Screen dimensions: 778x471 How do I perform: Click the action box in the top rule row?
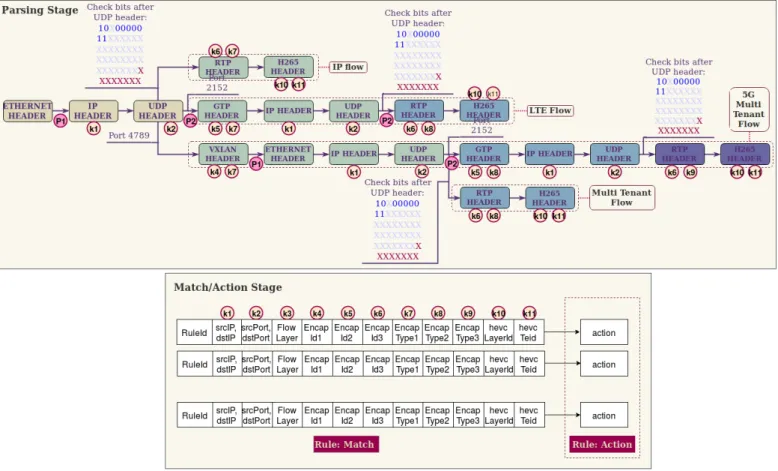coord(604,333)
